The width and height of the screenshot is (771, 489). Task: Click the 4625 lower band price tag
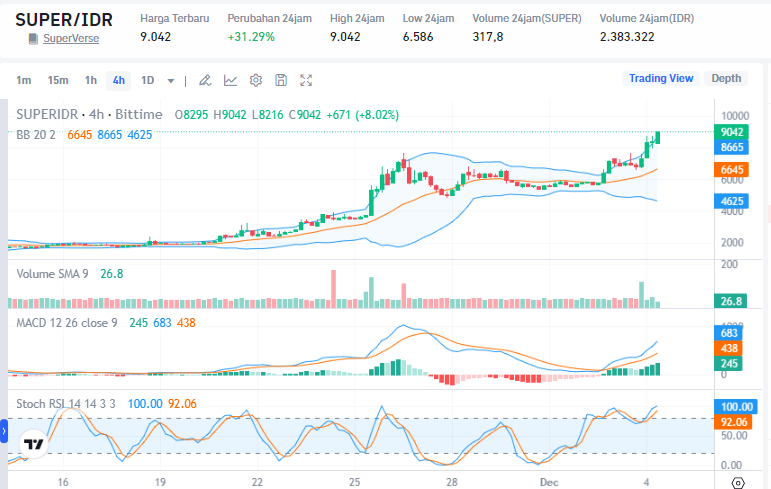[732, 201]
